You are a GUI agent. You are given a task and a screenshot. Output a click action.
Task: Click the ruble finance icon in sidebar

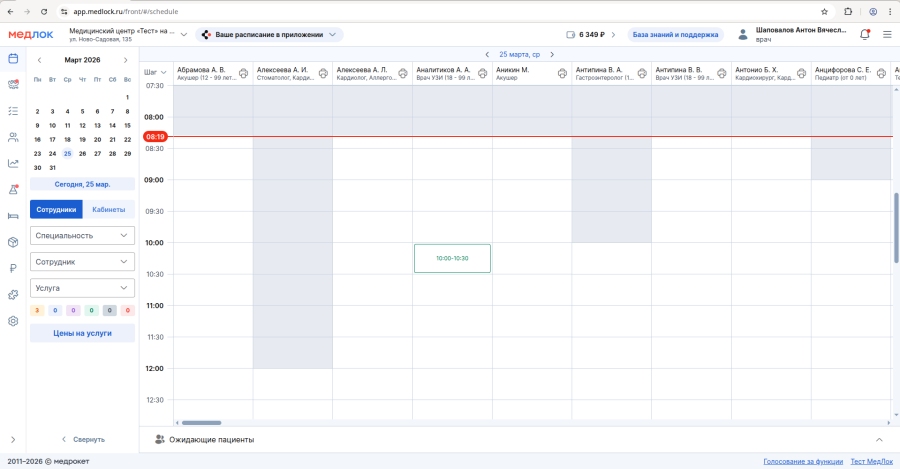click(13, 268)
